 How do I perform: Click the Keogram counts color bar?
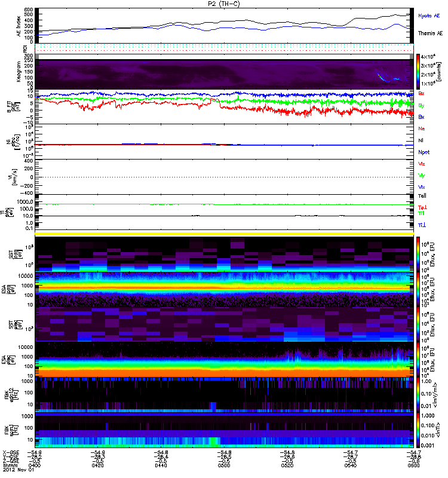pos(418,72)
